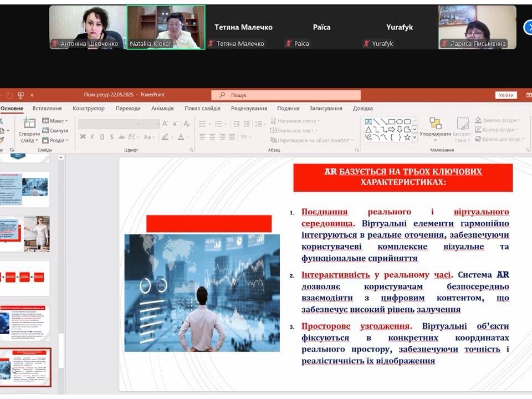Switch to the Анімація tab

(x=162, y=109)
